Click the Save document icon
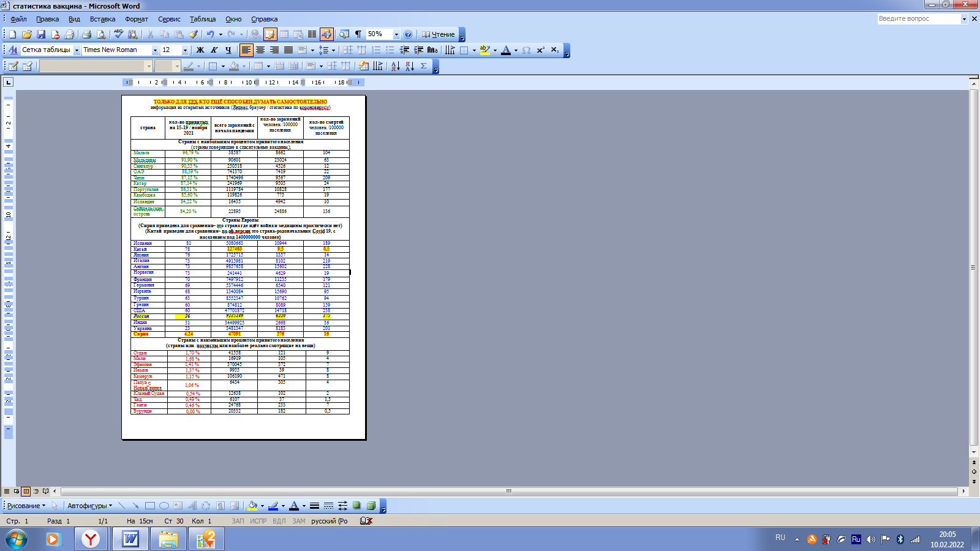This screenshot has height=551, width=980. point(41,35)
